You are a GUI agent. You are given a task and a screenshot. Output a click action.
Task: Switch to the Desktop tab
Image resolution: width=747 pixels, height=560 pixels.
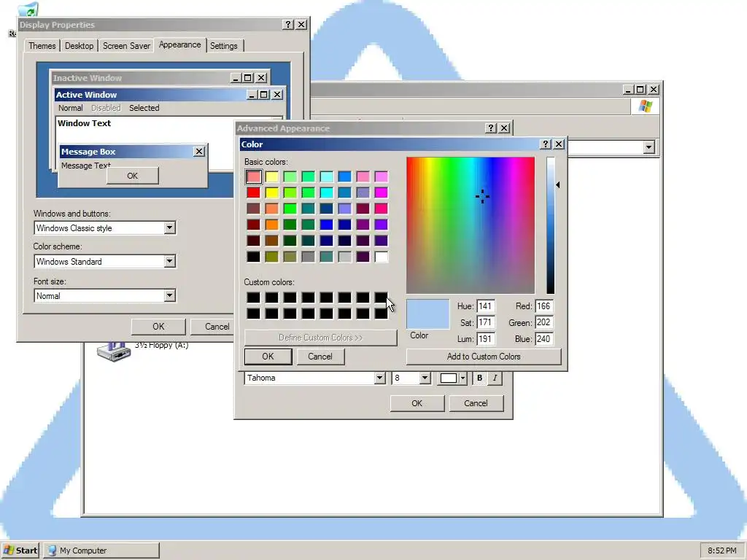pyautogui.click(x=79, y=46)
